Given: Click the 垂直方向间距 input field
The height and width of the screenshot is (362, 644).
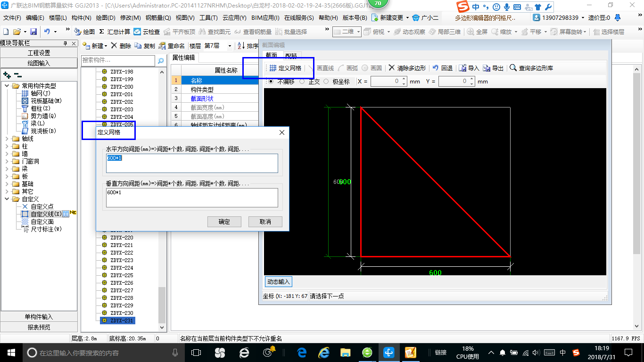Looking at the screenshot, I should pos(192,197).
